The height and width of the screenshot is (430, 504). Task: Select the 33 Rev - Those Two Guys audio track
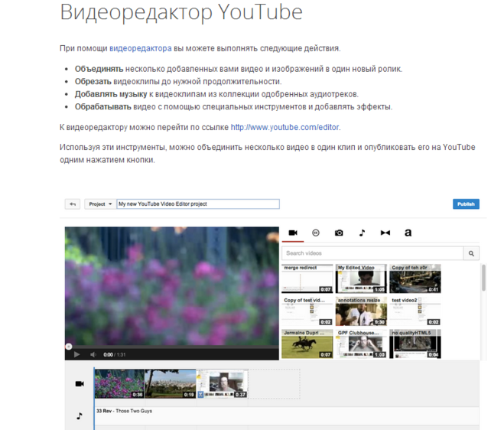click(x=287, y=416)
